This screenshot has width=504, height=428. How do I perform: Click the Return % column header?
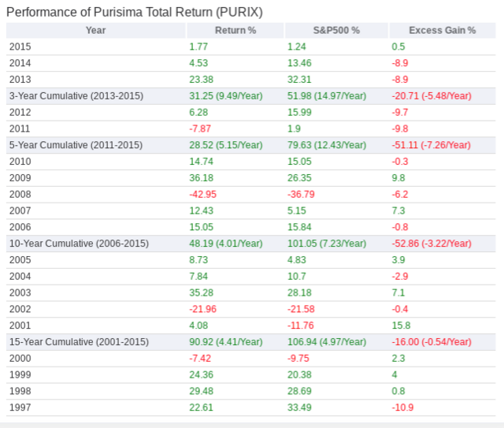[x=235, y=30]
